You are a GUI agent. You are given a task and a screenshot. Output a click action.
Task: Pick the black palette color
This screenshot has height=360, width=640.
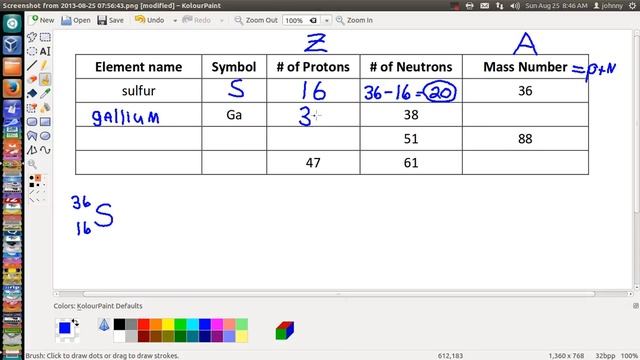[x=119, y=324]
